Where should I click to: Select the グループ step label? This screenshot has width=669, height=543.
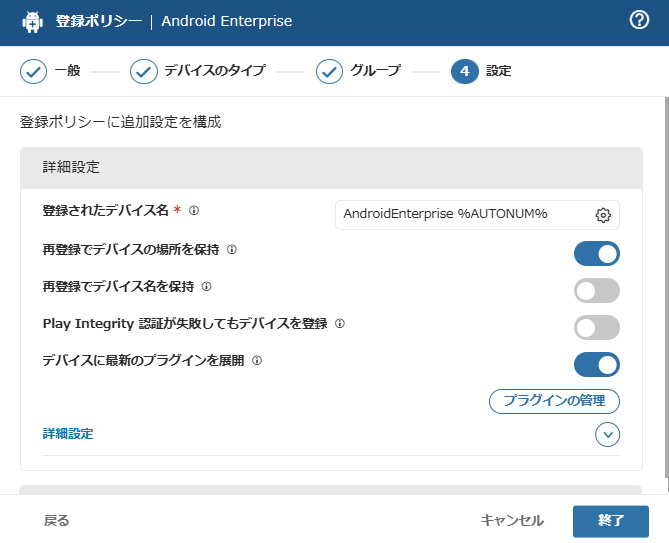376,70
